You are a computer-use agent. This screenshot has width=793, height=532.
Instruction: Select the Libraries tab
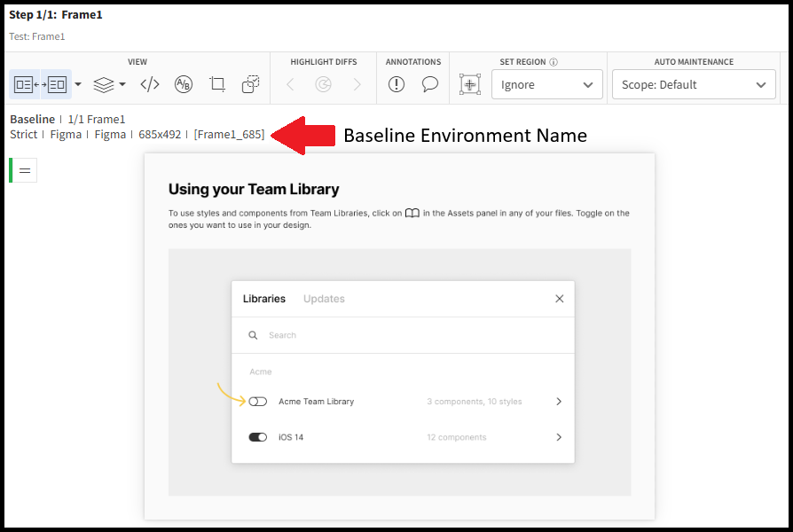264,299
